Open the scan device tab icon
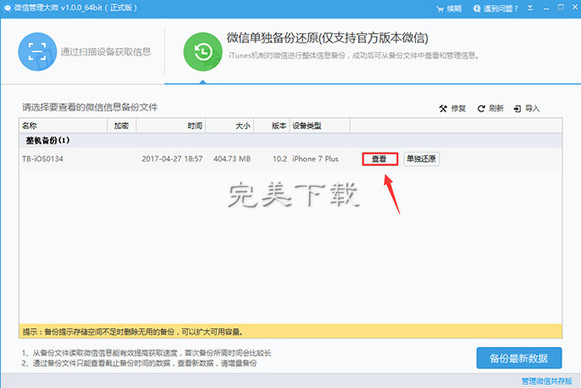The height and width of the screenshot is (388, 581). (x=37, y=52)
